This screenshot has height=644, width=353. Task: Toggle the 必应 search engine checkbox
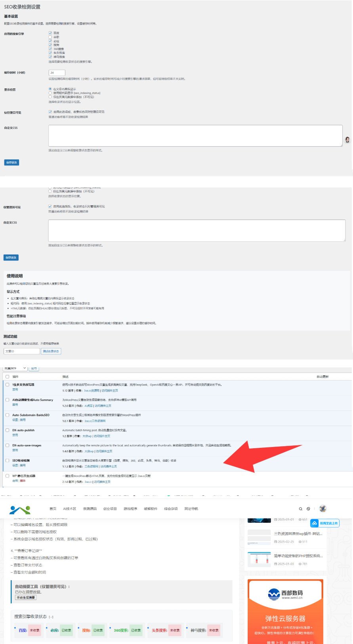point(50,41)
